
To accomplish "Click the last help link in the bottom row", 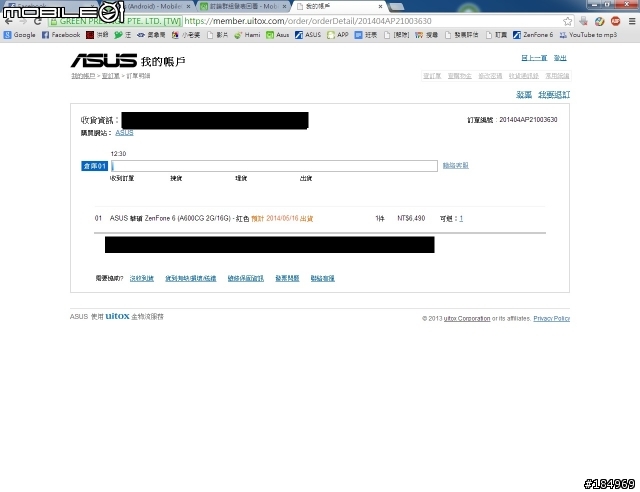I will pyautogui.click(x=322, y=278).
